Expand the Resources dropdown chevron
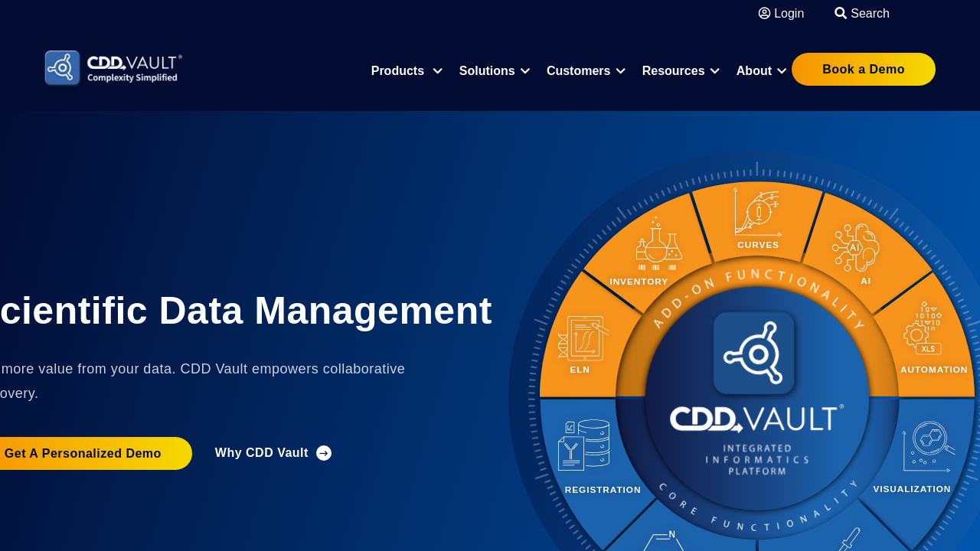Image resolution: width=980 pixels, height=551 pixels. coord(715,71)
